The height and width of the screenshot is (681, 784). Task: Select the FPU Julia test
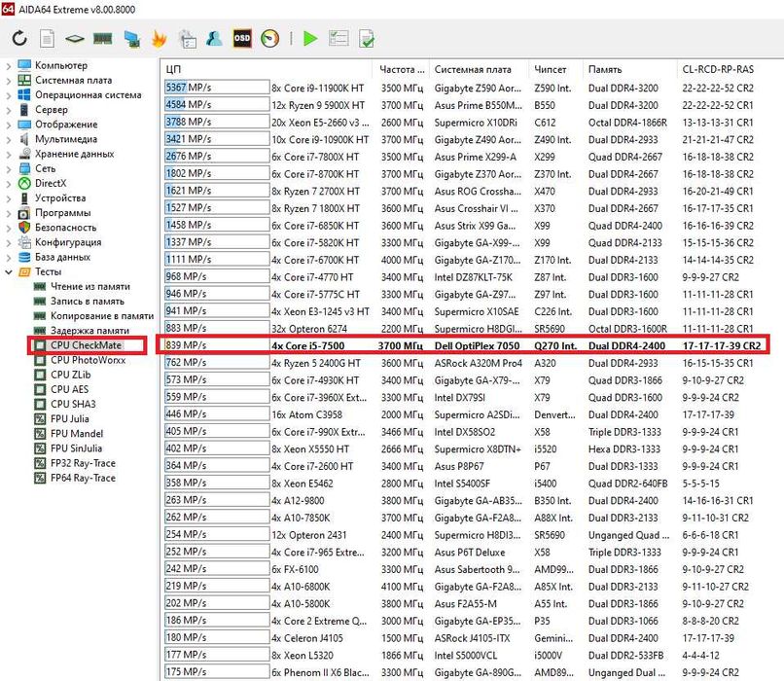pyautogui.click(x=69, y=419)
